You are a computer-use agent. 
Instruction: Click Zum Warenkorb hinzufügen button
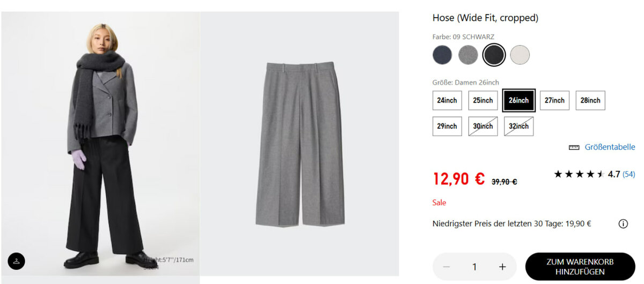pos(580,267)
